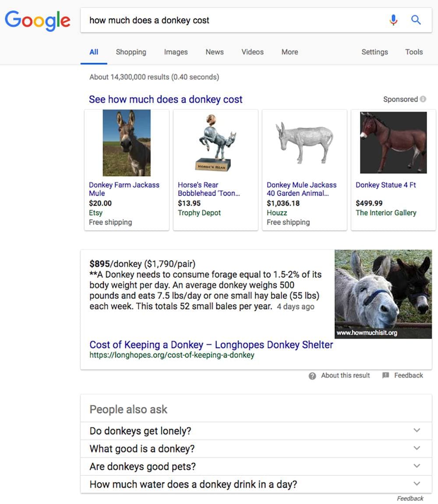Click the featured snippet donkey photo
This screenshot has height=504, width=438.
pos(383,294)
